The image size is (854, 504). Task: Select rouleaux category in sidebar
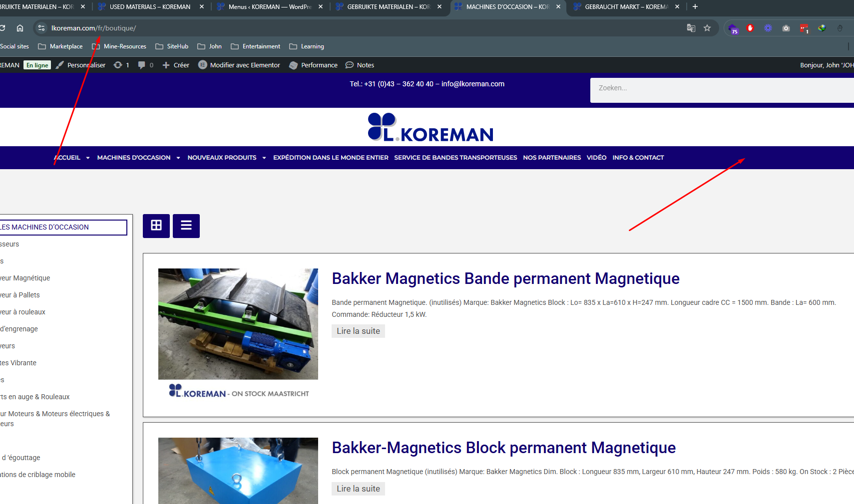click(22, 312)
